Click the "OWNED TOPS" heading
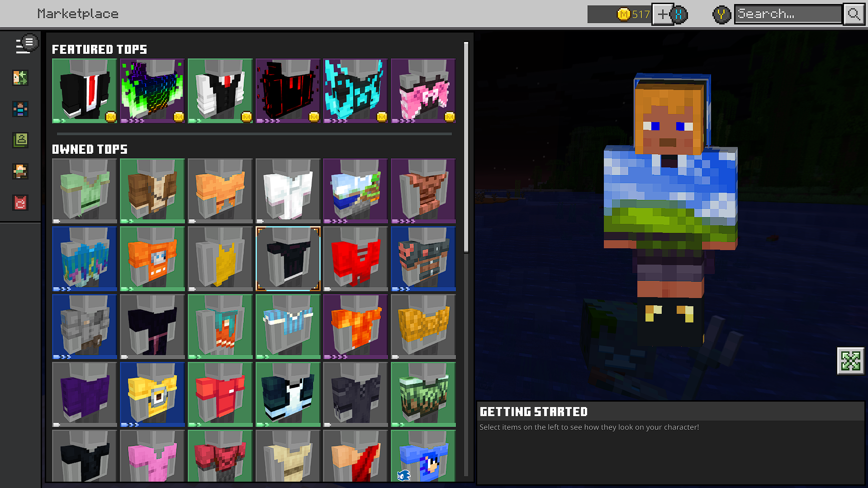The width and height of the screenshot is (868, 488). coord(90,149)
